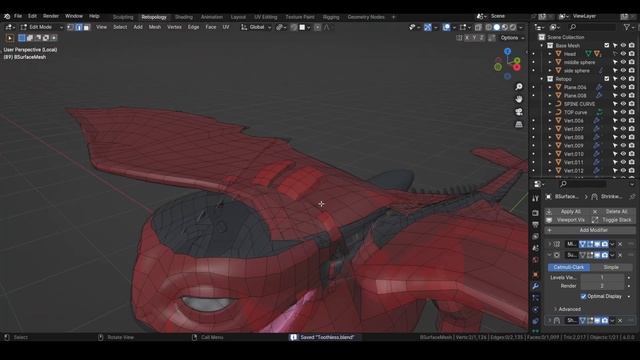
Task: Expand the Head object tree row
Action: (x=550, y=54)
